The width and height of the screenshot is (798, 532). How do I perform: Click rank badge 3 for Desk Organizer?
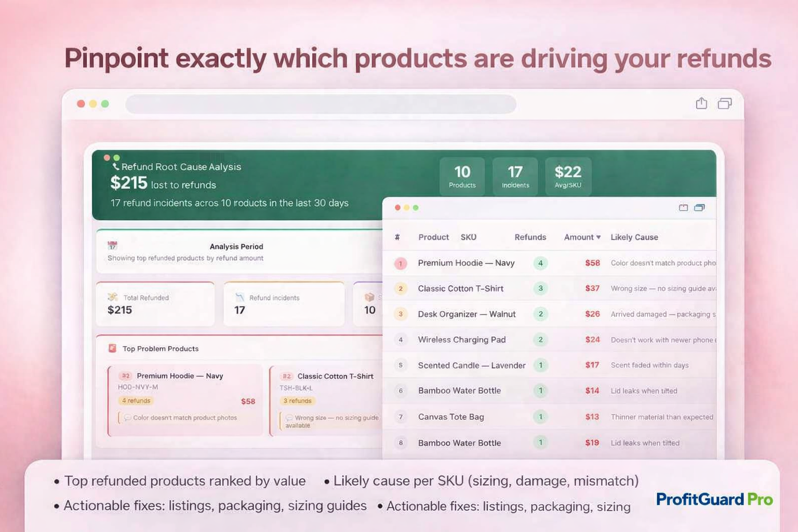coord(400,314)
